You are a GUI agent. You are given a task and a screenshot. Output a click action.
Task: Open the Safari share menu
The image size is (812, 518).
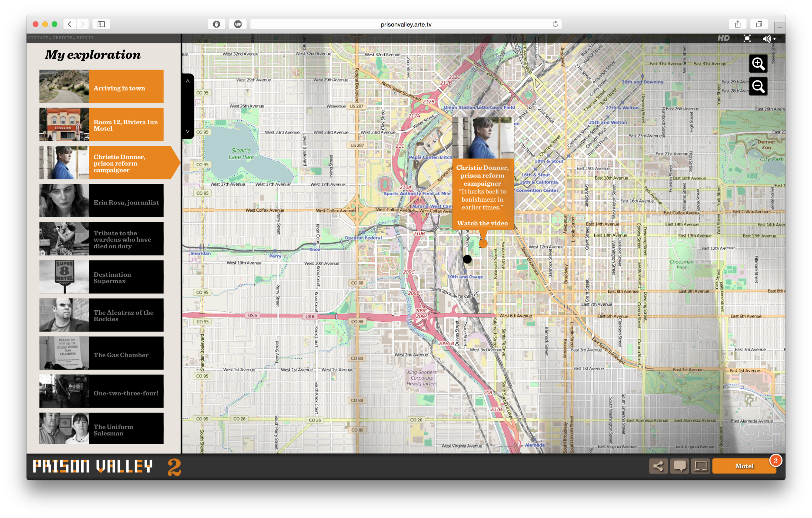tap(738, 24)
